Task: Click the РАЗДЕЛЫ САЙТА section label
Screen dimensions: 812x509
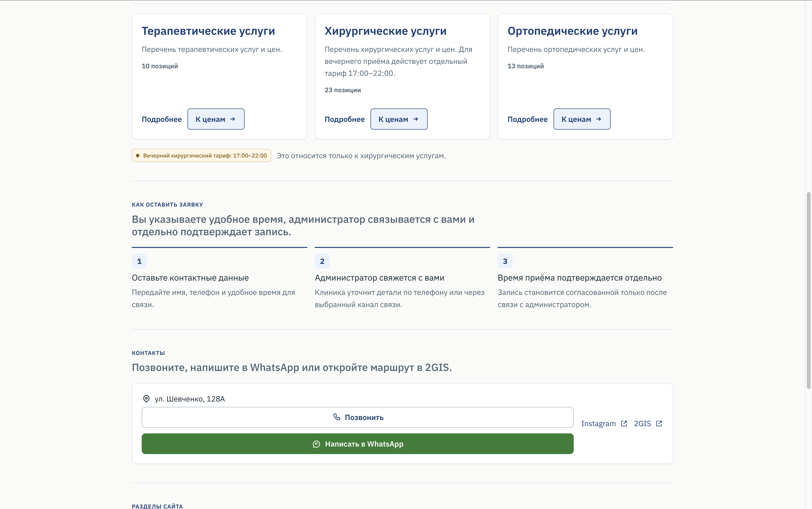Action: click(x=157, y=506)
